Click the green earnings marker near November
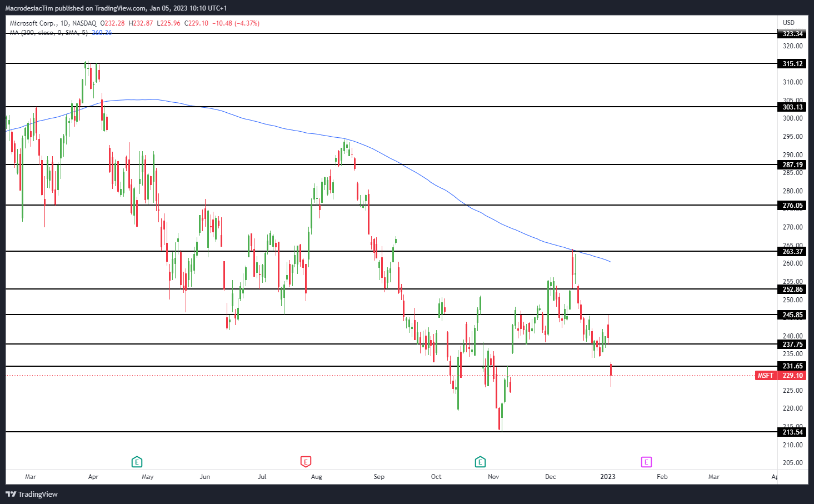The image size is (814, 504). [x=480, y=462]
